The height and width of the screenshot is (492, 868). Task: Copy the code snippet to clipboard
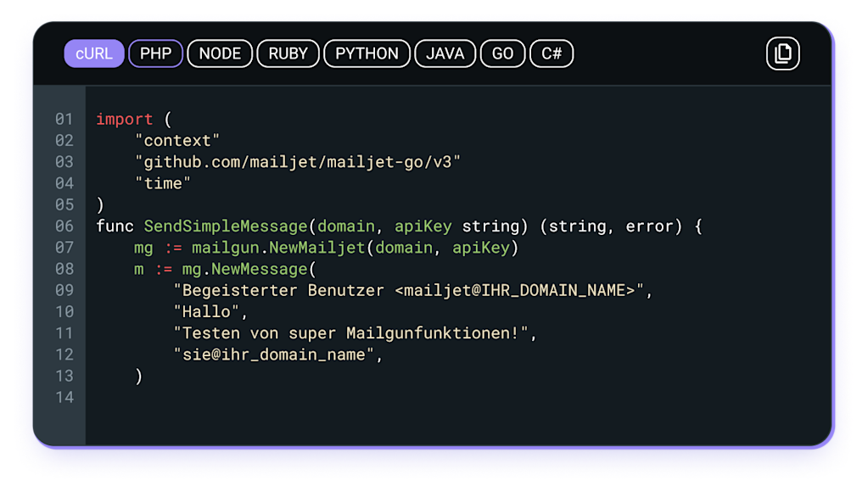pyautogui.click(x=782, y=53)
